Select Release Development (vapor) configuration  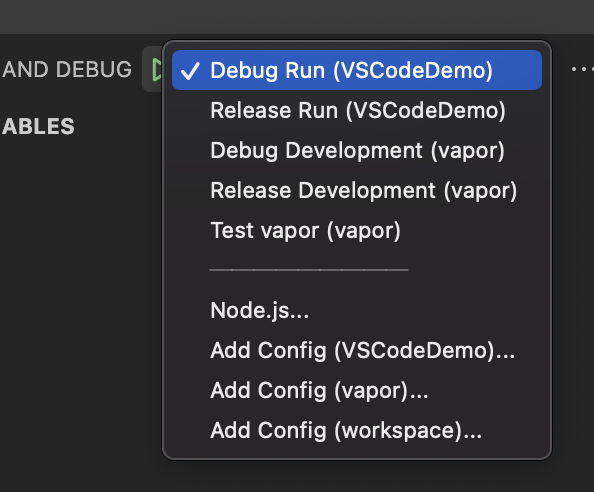[x=357, y=190]
